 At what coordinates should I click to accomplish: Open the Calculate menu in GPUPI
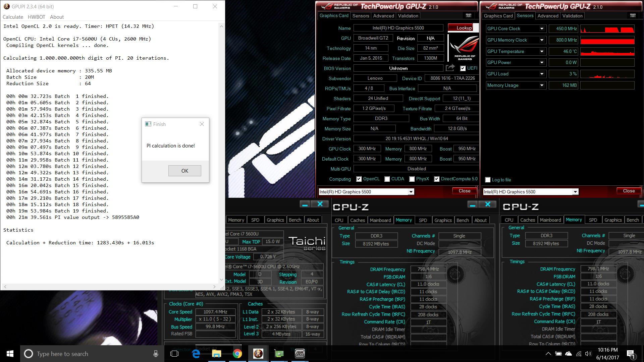[x=13, y=17]
